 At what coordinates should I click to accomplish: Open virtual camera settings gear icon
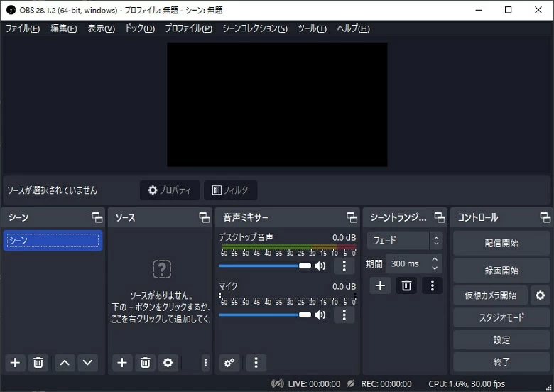click(x=540, y=295)
